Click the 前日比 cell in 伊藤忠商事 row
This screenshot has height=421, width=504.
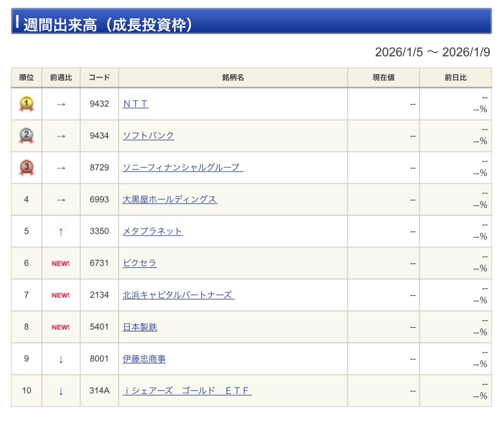(456, 359)
